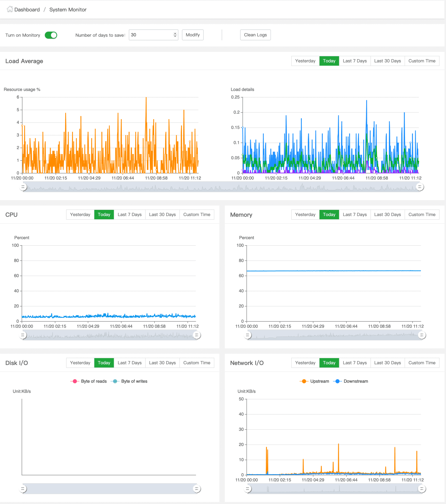Hide the Downstream legend series

coord(350,381)
